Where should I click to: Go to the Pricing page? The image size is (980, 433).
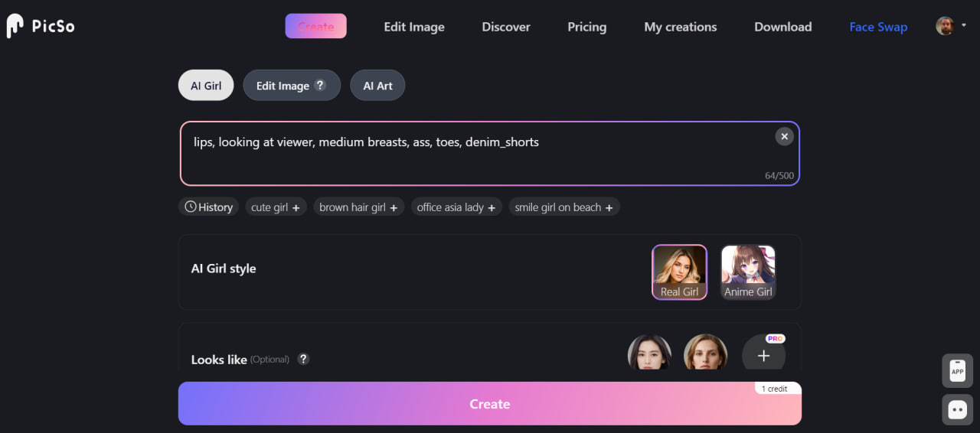(586, 27)
